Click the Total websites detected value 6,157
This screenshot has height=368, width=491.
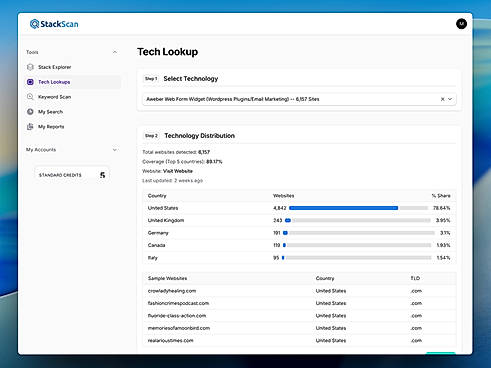click(x=204, y=152)
